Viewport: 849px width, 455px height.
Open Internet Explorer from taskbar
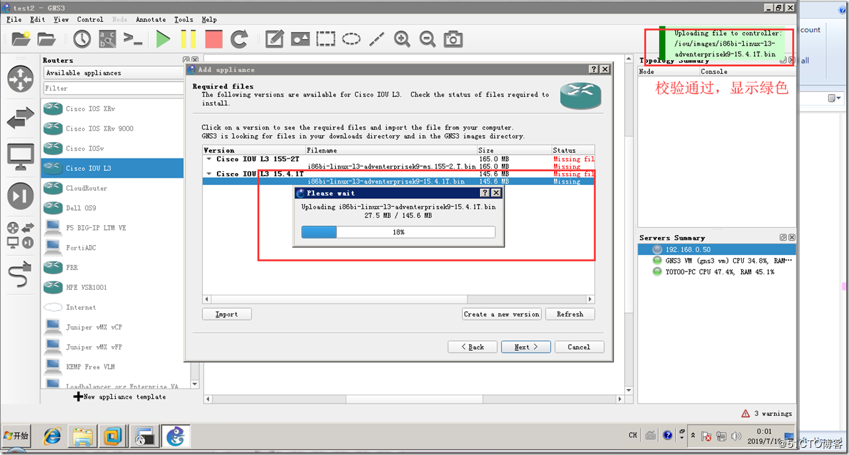tap(53, 436)
